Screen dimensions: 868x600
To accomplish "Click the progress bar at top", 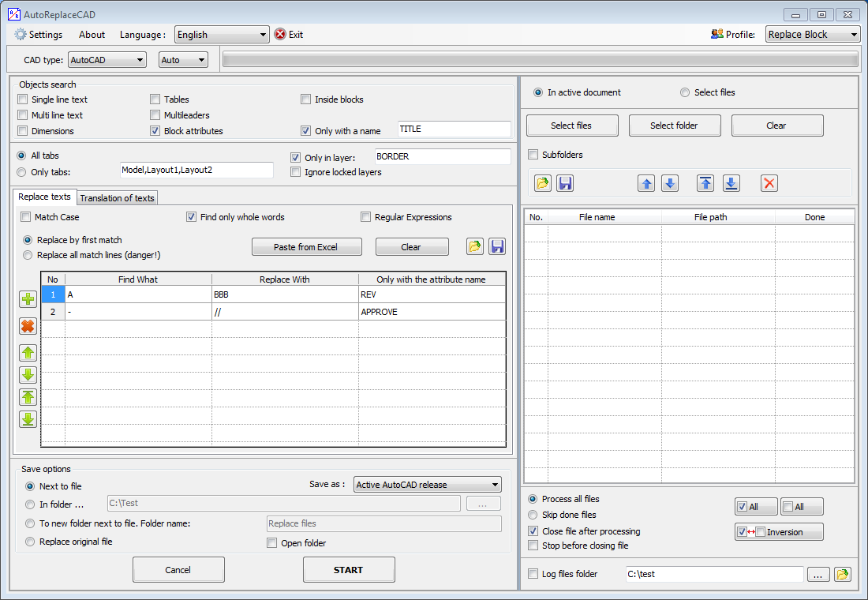I will click(x=541, y=60).
